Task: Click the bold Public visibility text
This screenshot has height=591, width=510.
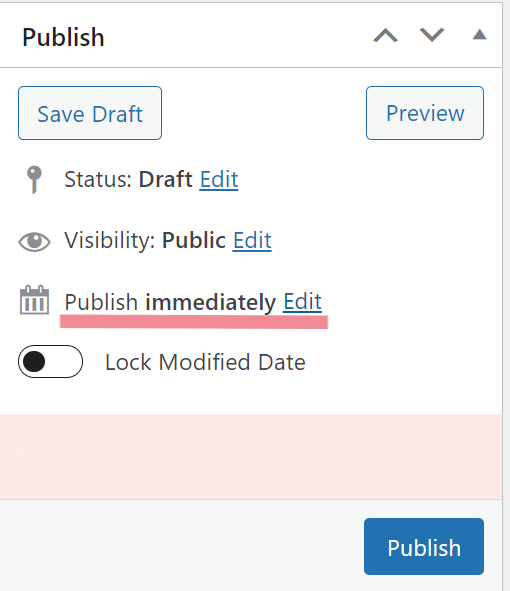Action: (194, 240)
